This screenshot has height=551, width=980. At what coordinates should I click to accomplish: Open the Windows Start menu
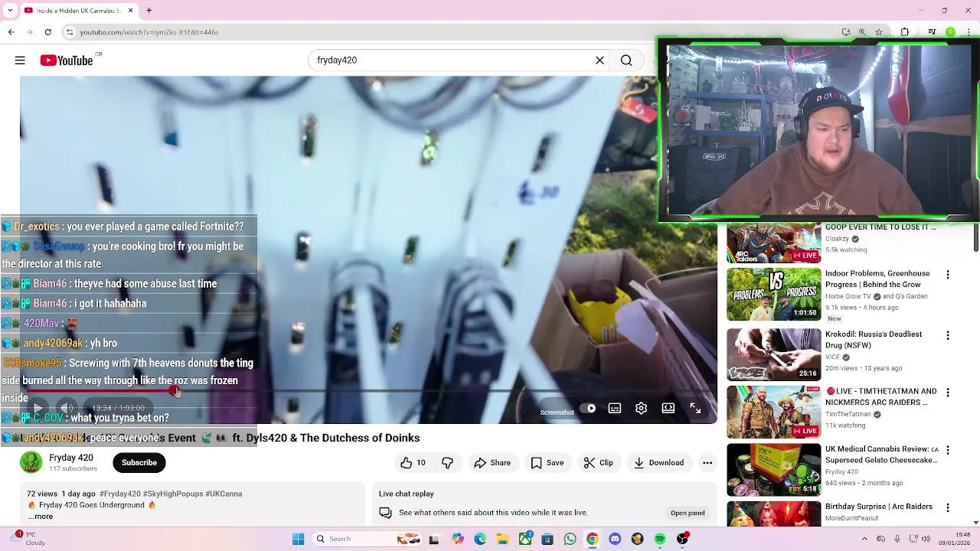click(298, 540)
